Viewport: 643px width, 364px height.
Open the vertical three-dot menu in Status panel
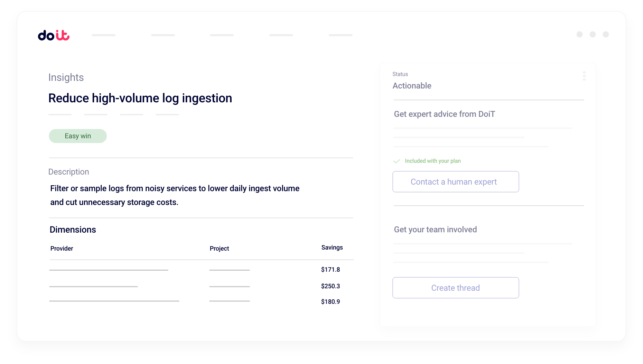coord(584,76)
